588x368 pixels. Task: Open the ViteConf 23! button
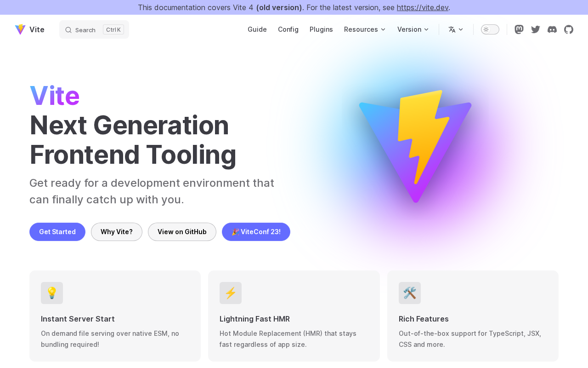point(256,232)
